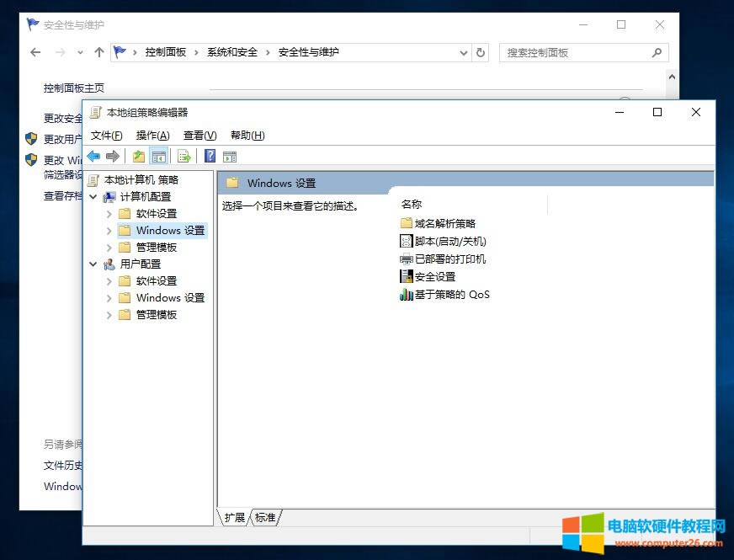The height and width of the screenshot is (560, 734).
Task: Switch to the 标准 tab
Action: pyautogui.click(x=266, y=518)
